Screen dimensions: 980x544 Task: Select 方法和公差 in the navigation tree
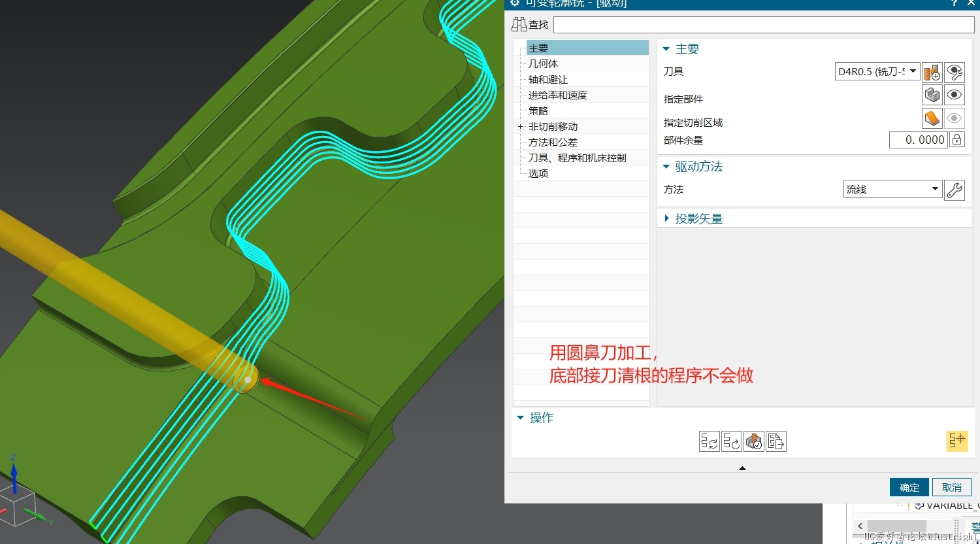[553, 142]
